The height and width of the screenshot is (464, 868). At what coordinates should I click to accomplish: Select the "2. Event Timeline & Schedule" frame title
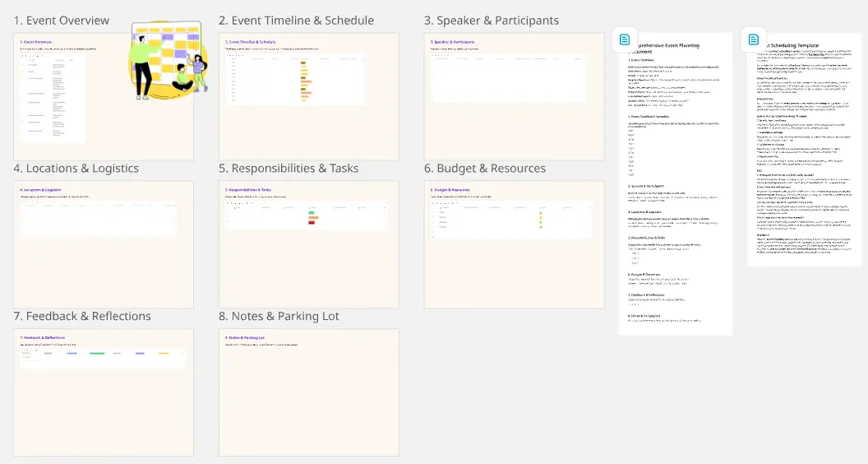pyautogui.click(x=296, y=21)
